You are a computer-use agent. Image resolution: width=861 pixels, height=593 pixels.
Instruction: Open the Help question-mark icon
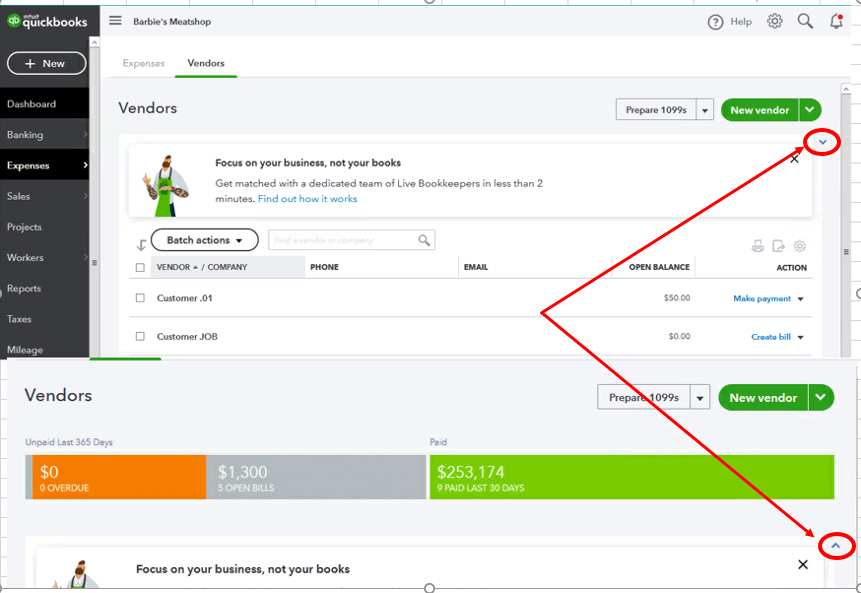click(715, 22)
